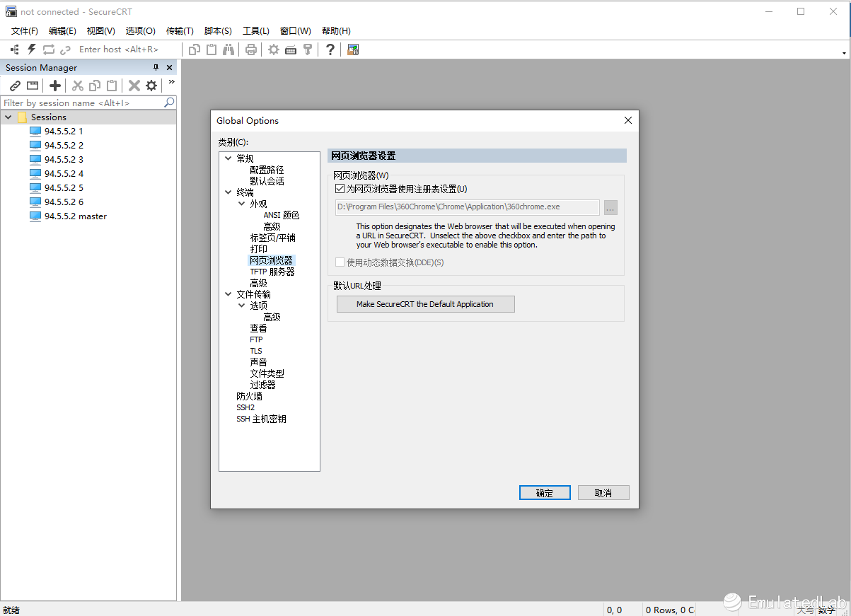Collapse the Sessions folder
851x616 pixels.
coord(8,117)
